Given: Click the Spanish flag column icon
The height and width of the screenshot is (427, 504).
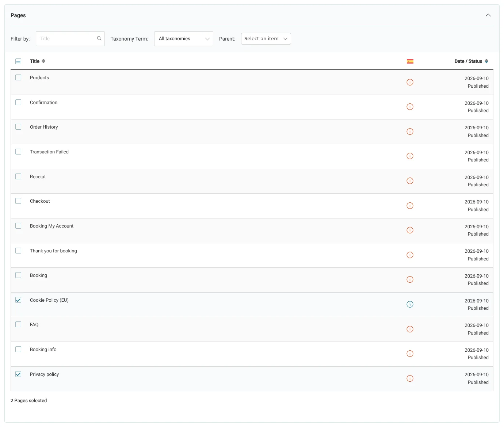Looking at the screenshot, I should [x=410, y=61].
